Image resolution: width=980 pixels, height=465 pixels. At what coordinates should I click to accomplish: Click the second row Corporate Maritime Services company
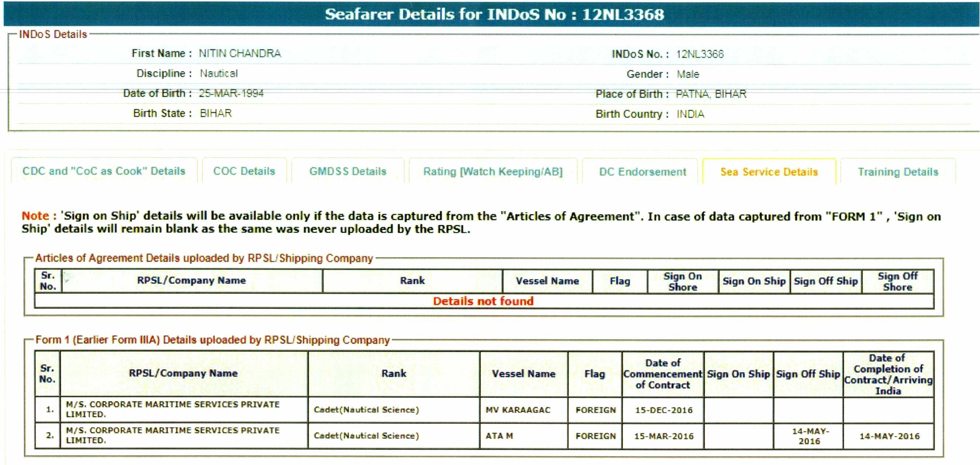(173, 435)
